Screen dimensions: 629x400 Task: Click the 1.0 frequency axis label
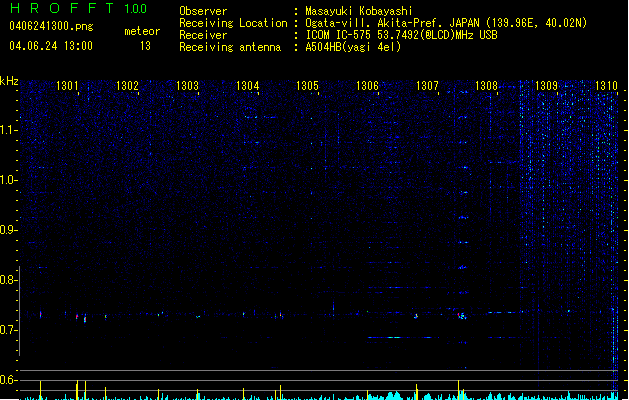(8, 180)
